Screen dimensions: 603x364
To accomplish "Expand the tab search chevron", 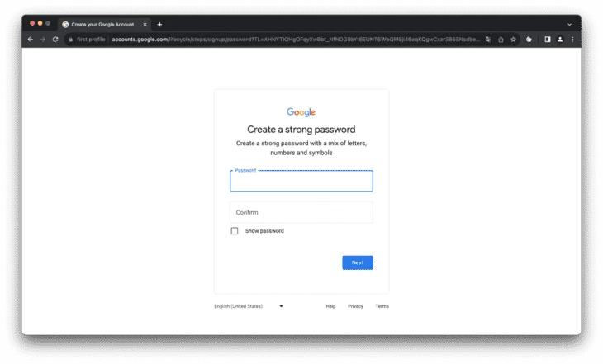I will (x=569, y=25).
